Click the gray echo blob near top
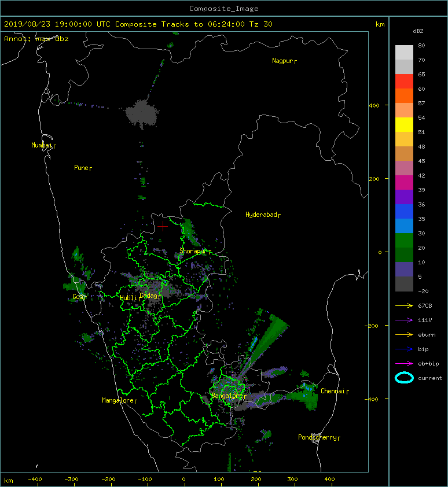Image resolution: width=448 pixels, height=487 pixels. coord(142,113)
